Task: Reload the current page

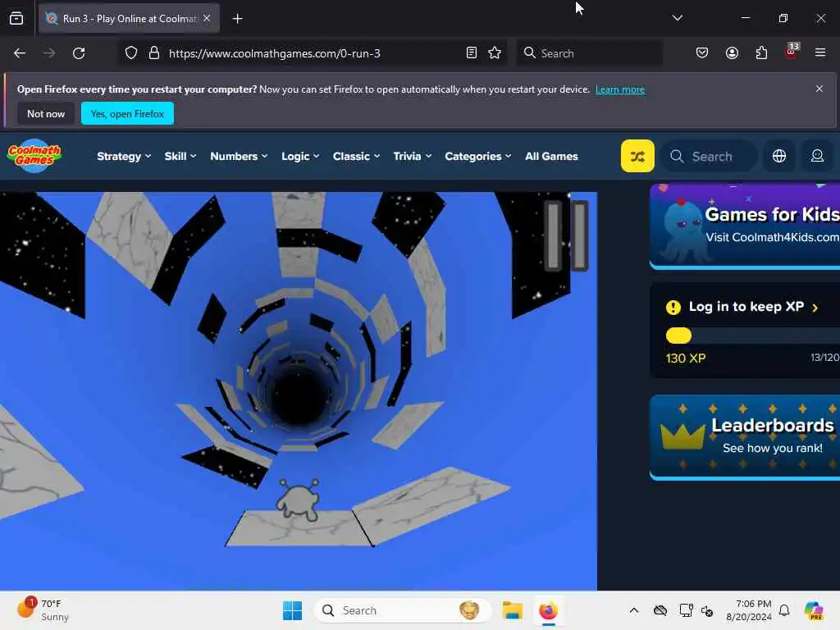Action: point(79,53)
